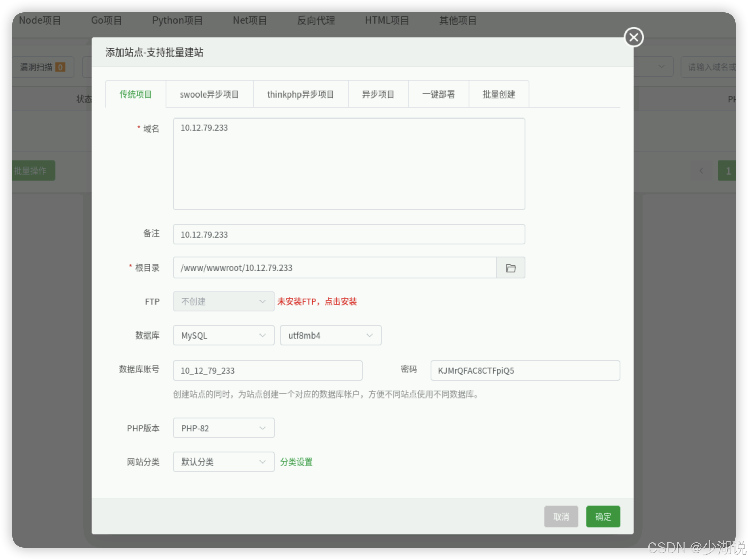
Task: Click the 域名 domain text area
Action: click(349, 164)
